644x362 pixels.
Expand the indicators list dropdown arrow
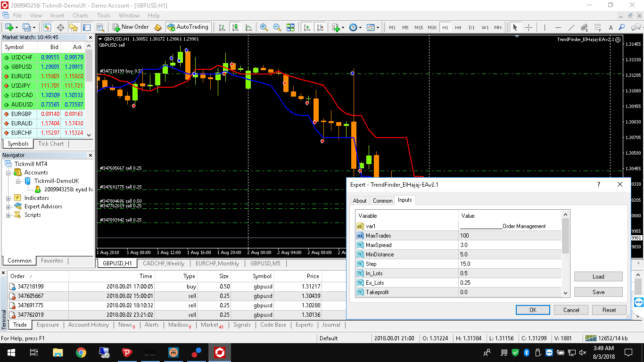coord(344,27)
